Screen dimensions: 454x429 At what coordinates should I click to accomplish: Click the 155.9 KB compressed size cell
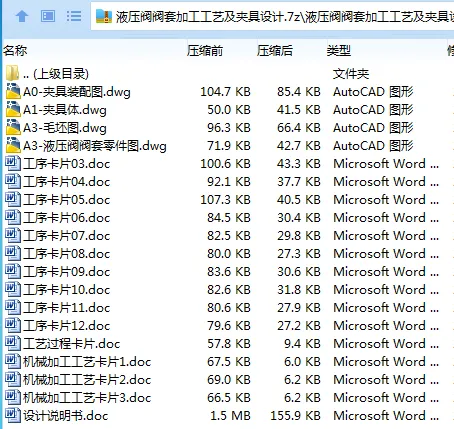295,416
